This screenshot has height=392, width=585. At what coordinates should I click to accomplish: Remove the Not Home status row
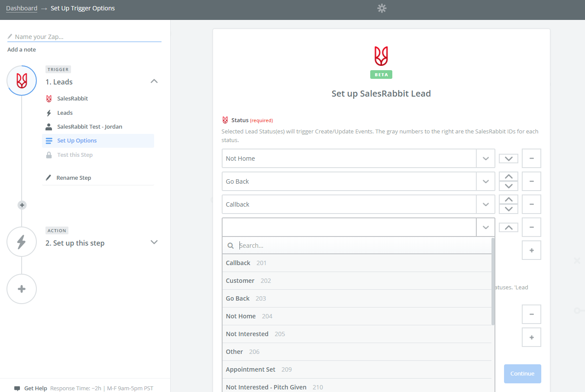(531, 159)
